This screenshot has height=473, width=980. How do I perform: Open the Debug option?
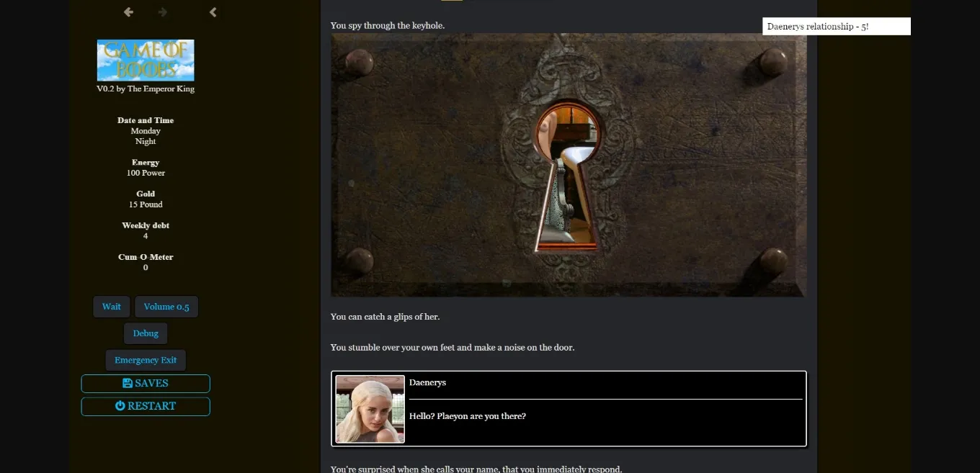point(146,333)
